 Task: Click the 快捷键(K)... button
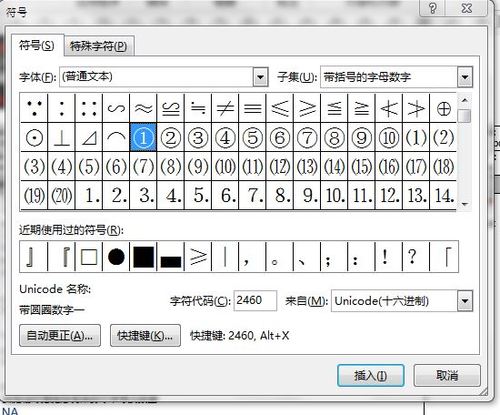pos(145,335)
